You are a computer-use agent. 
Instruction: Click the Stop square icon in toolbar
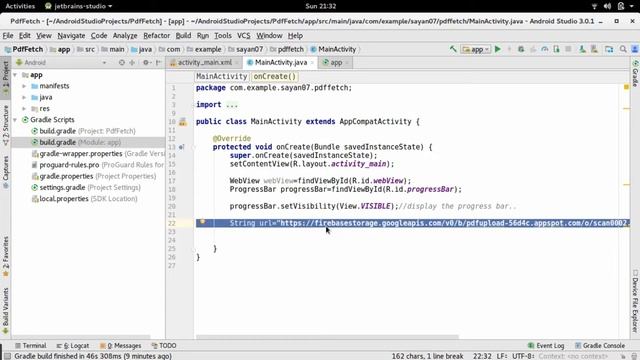click(x=568, y=49)
